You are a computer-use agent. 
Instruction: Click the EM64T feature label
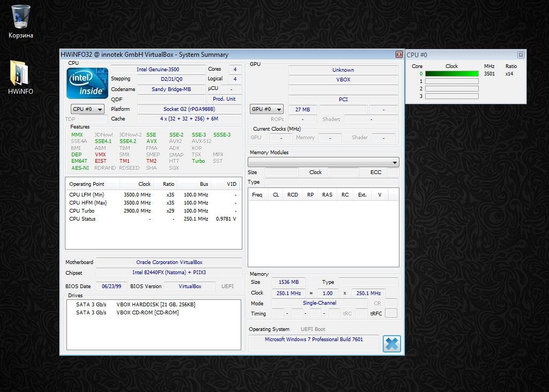coord(79,161)
